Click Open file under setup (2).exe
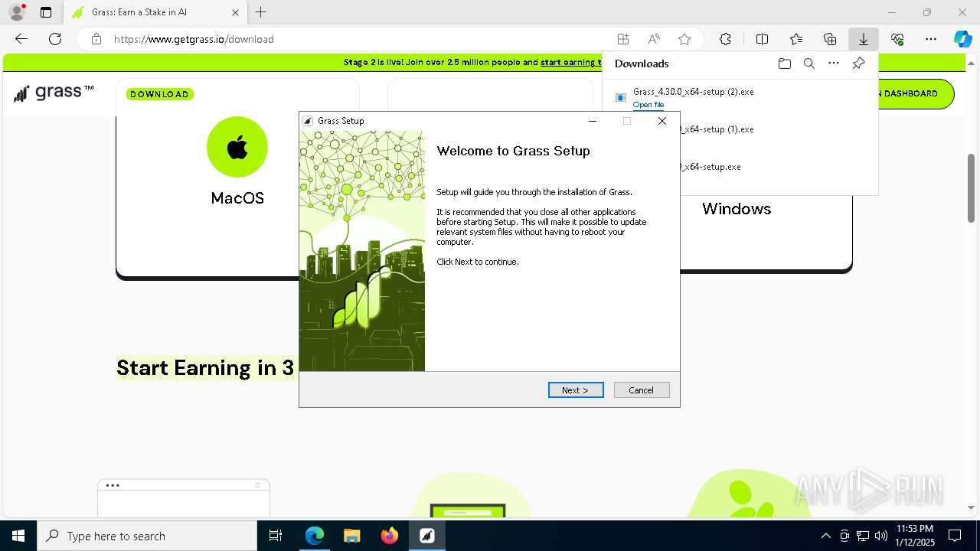The height and width of the screenshot is (551, 980). (648, 105)
